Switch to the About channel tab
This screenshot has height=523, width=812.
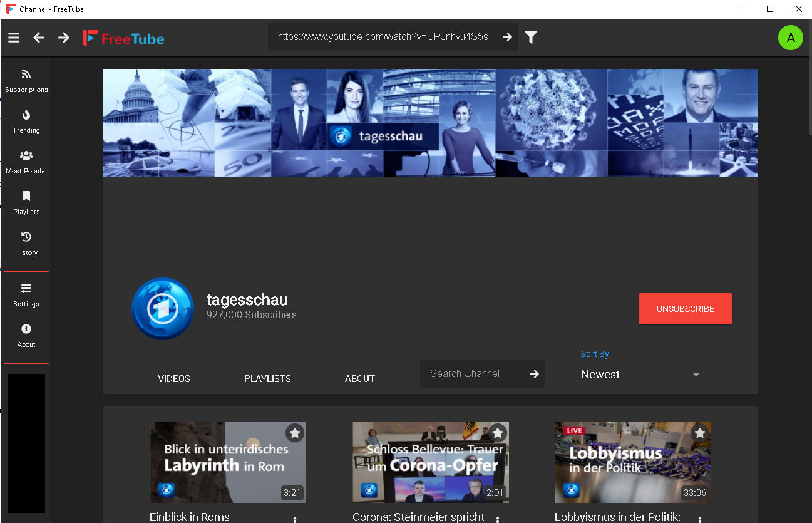(x=360, y=378)
